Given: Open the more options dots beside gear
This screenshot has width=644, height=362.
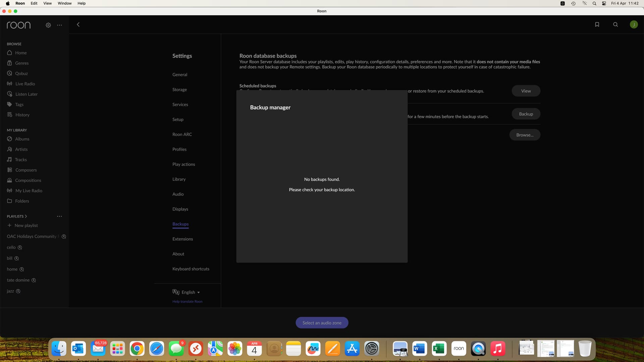Looking at the screenshot, I should [x=59, y=25].
